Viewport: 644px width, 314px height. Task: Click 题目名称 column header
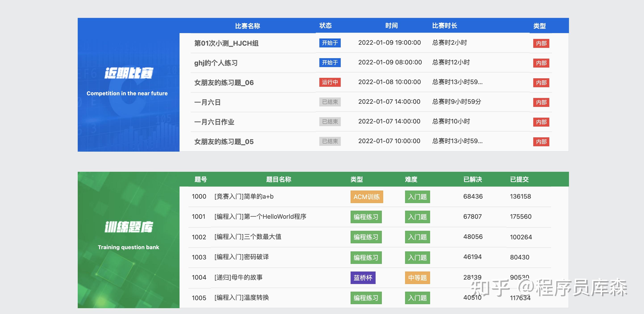(278, 179)
